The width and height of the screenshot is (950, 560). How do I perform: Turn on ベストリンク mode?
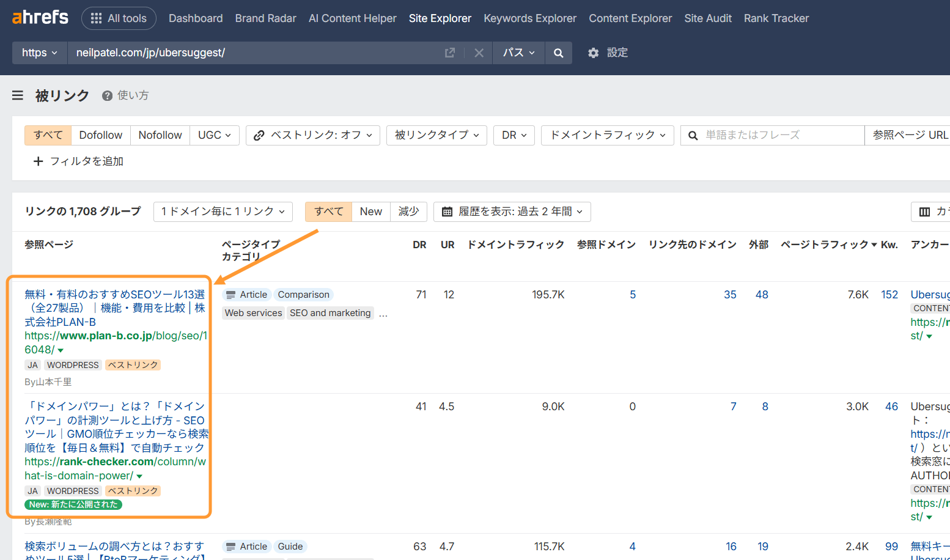coord(312,135)
